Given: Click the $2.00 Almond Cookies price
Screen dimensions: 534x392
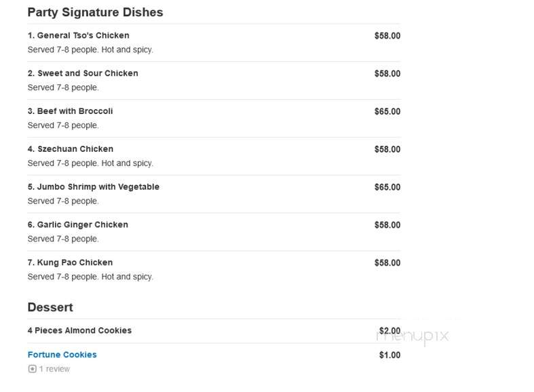Looking at the screenshot, I should (x=389, y=331).
